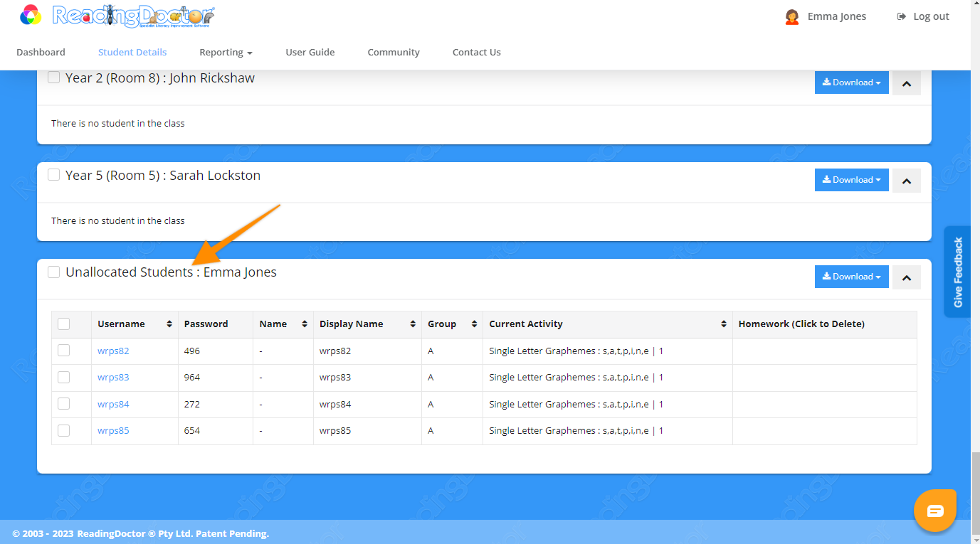
Task: Click the Emma Jones account name
Action: [x=837, y=16]
